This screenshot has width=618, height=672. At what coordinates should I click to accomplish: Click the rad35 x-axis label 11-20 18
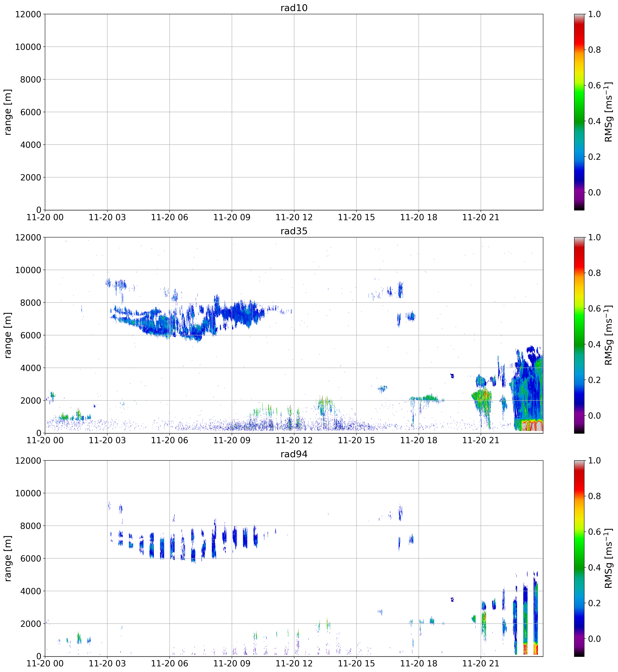pyautogui.click(x=418, y=440)
